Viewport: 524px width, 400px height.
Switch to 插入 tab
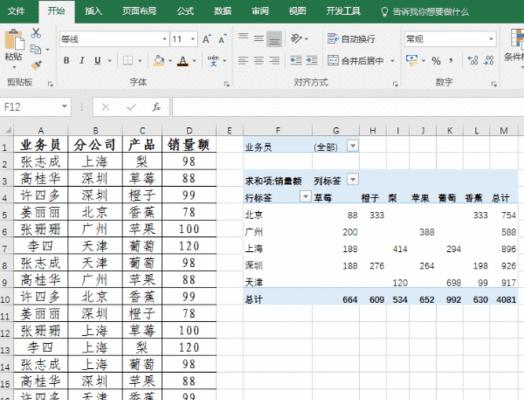93,11
